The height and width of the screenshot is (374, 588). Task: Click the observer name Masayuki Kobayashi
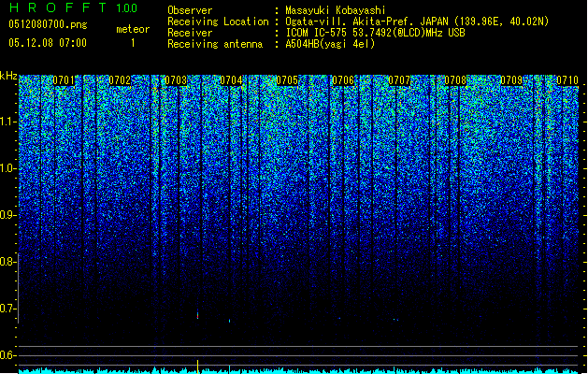tap(336, 10)
